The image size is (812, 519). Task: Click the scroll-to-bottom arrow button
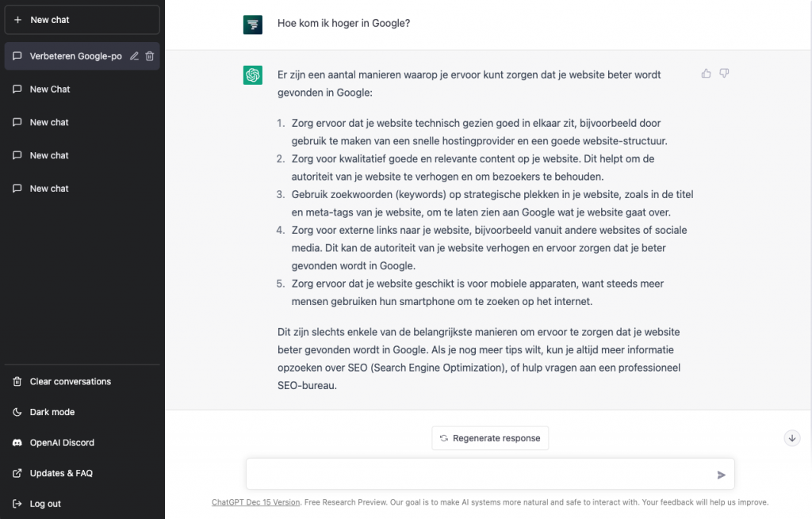click(792, 438)
